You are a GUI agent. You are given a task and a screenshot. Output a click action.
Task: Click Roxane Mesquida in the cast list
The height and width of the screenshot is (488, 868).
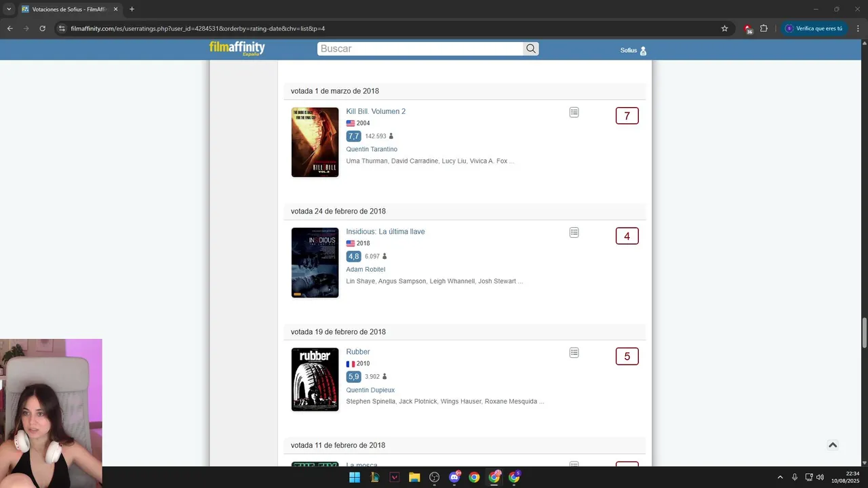[x=511, y=401]
